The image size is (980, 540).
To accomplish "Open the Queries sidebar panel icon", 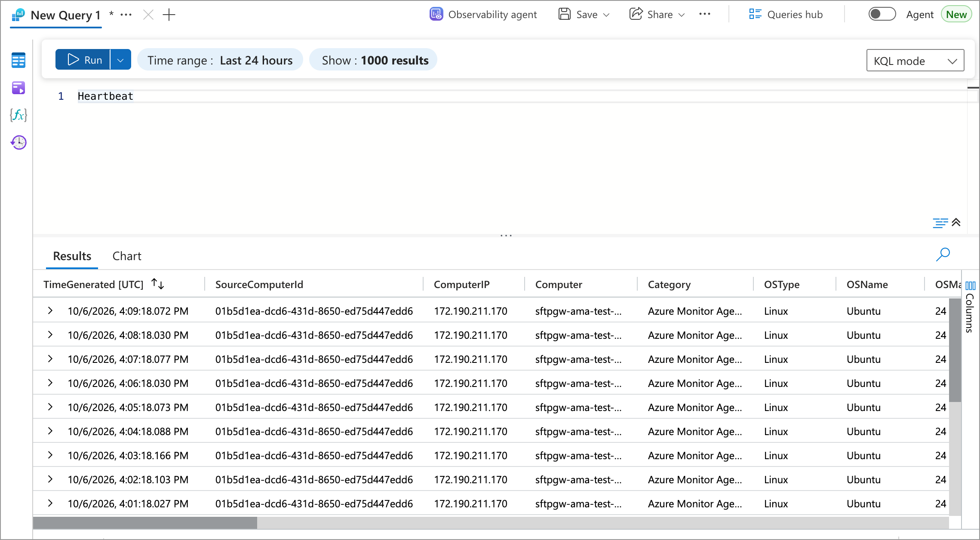I will [18, 88].
